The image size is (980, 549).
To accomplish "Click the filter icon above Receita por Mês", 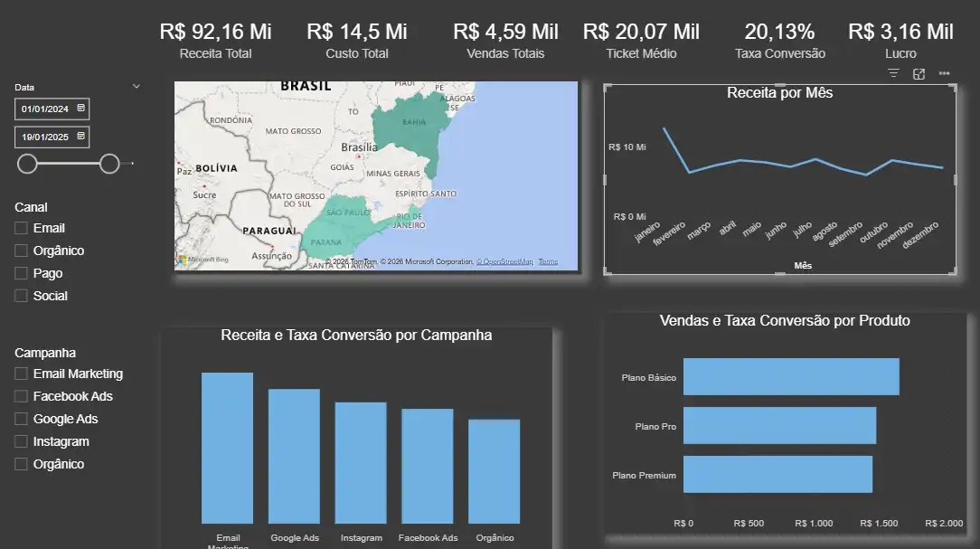I will click(893, 74).
